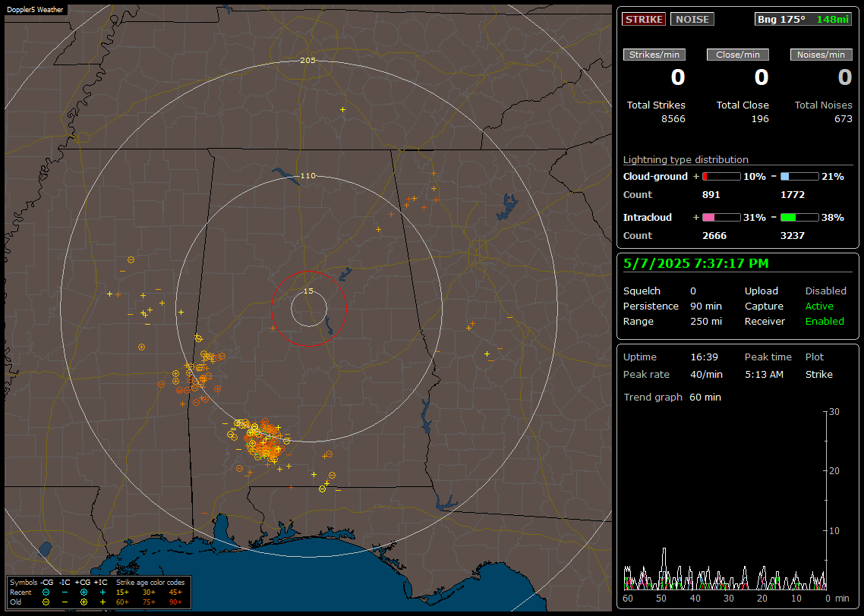Click the Old +CG yellow legend symbol
The image size is (864, 616).
click(84, 602)
